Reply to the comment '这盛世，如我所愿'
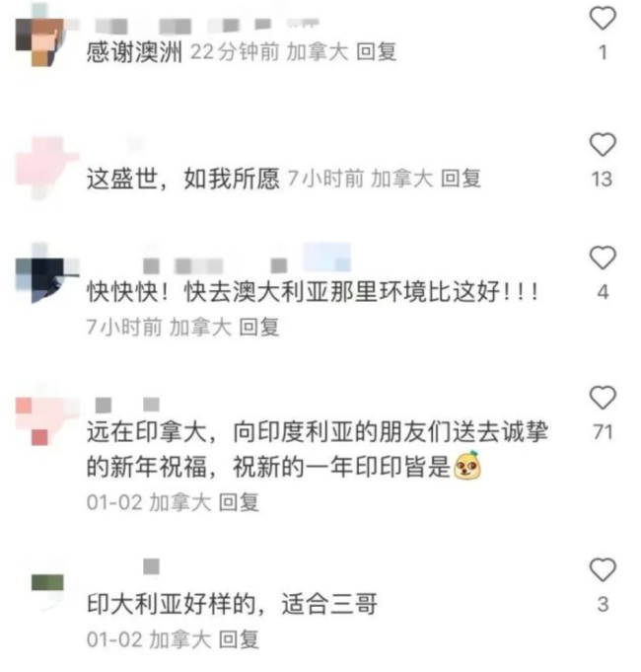Screen dimensions: 641x672 pos(461,179)
